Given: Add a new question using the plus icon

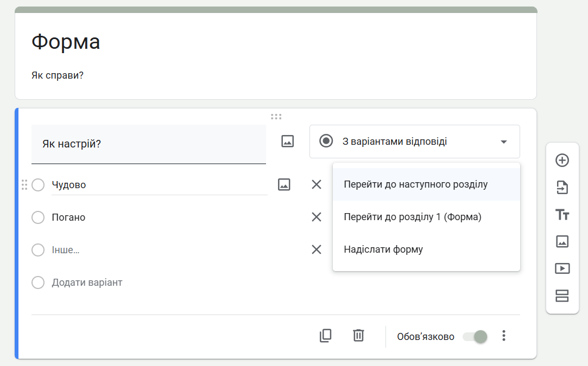Looking at the screenshot, I should pos(562,160).
